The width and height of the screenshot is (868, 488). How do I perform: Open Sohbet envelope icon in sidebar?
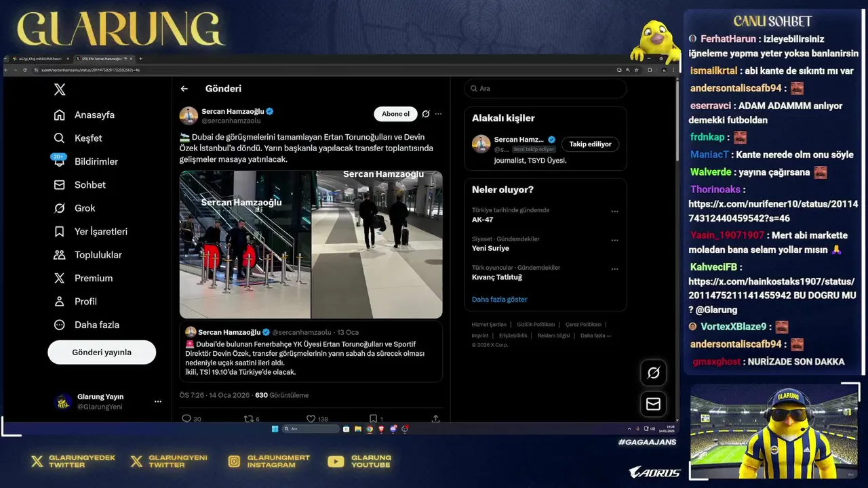60,185
